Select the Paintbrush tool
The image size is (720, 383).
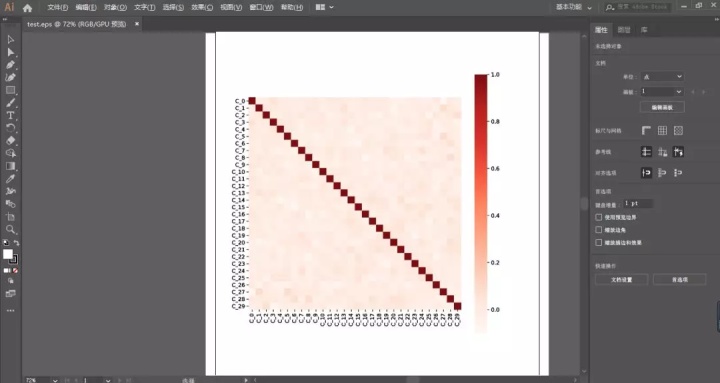[11, 103]
